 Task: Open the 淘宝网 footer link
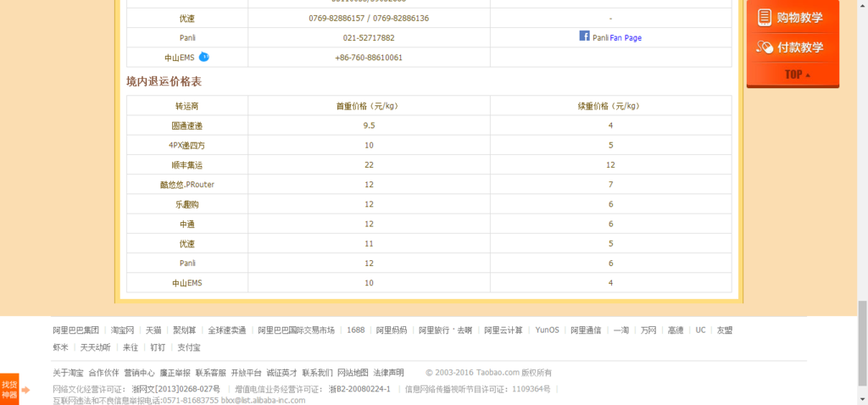(122, 330)
